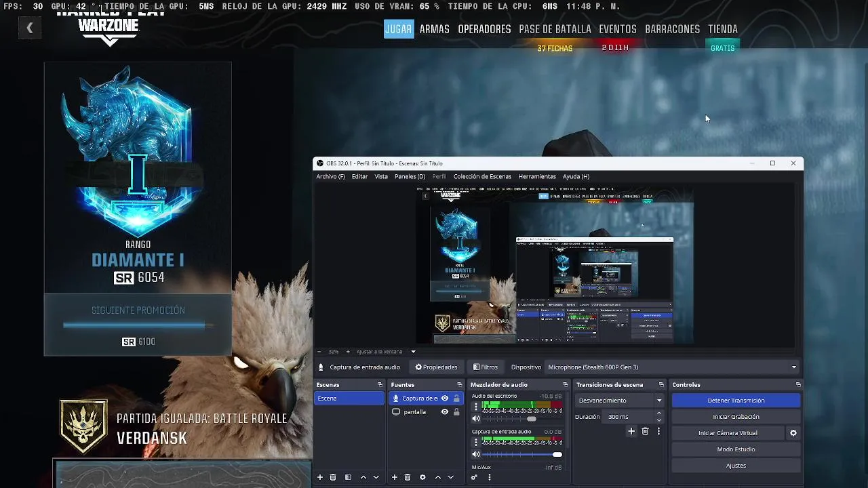
Task: Open the TIENDA tab in Warzone
Action: pyautogui.click(x=723, y=29)
